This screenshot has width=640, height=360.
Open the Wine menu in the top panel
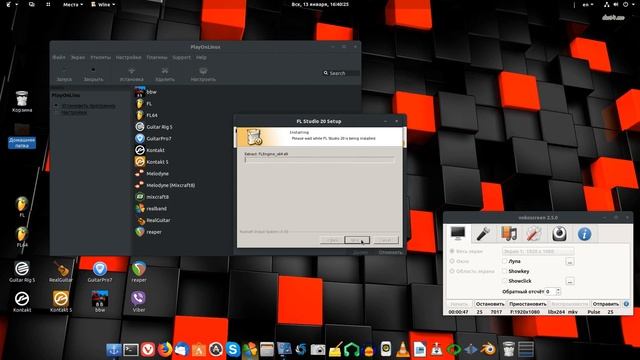point(103,4)
